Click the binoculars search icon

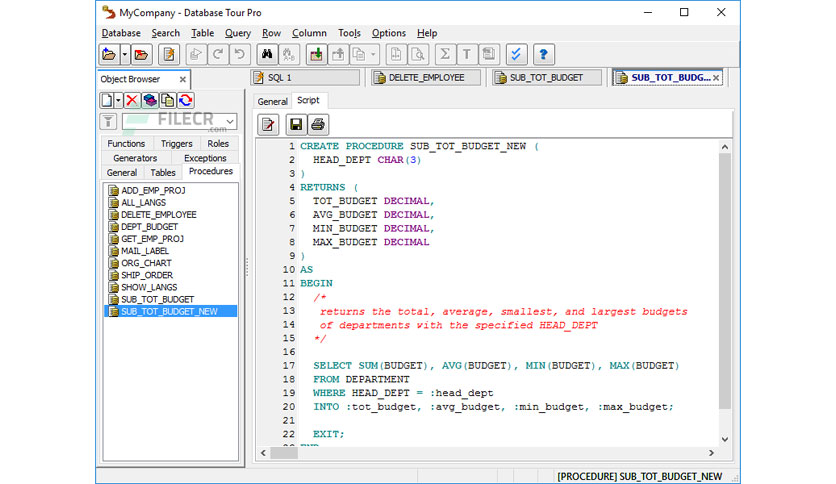tap(267, 54)
